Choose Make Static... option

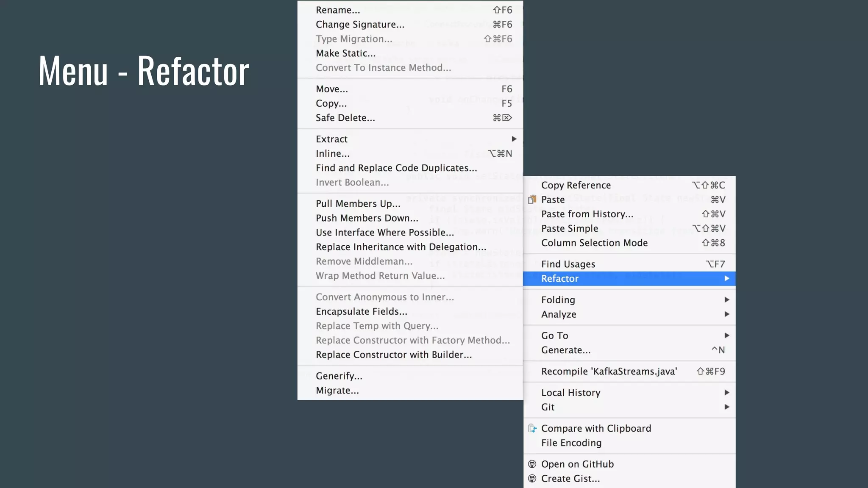(x=410, y=53)
